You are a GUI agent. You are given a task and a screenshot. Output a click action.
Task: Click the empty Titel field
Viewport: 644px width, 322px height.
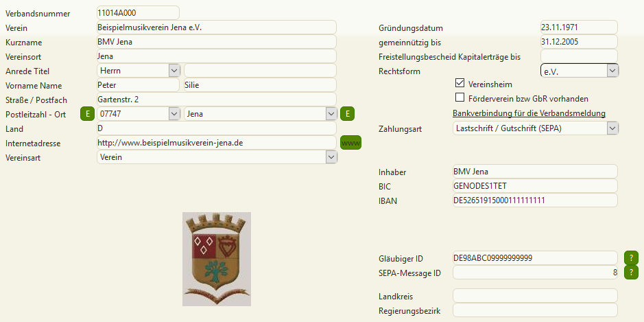point(260,70)
